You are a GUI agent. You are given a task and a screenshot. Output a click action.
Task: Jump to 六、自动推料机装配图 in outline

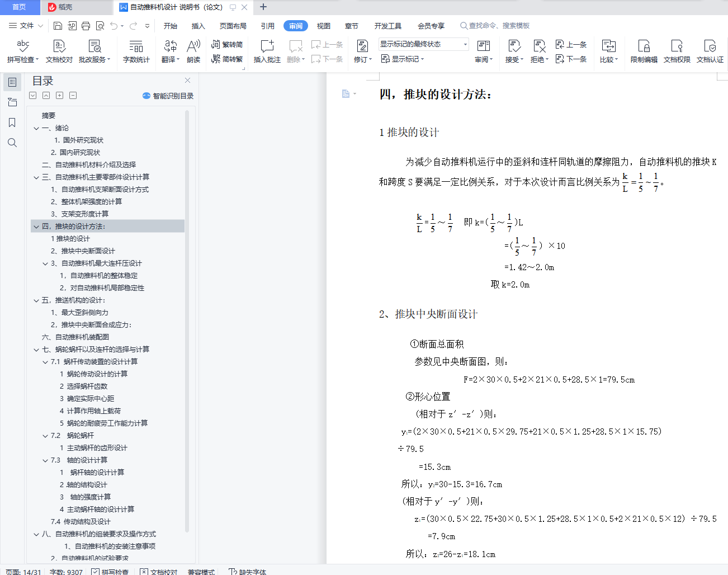[x=75, y=337]
